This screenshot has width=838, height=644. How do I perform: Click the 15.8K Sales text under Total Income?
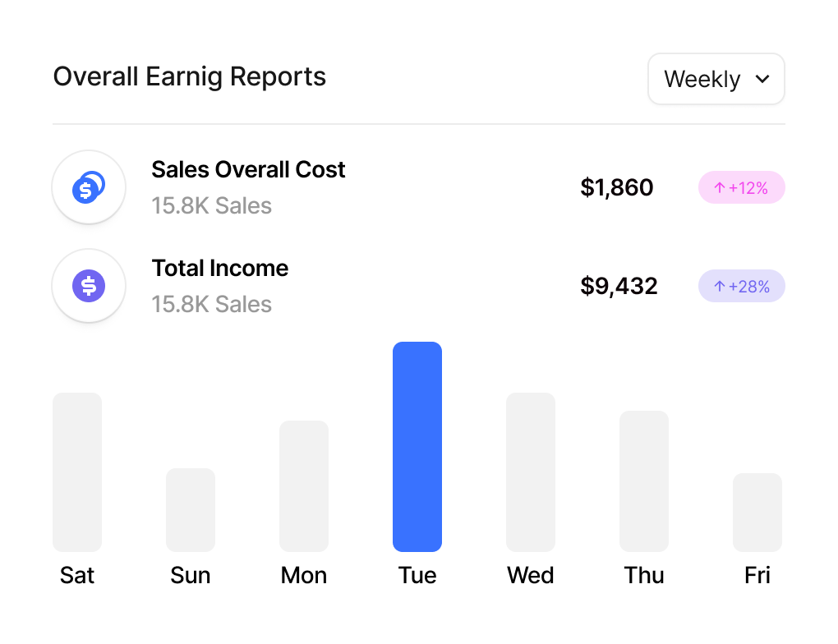pyautogui.click(x=211, y=304)
